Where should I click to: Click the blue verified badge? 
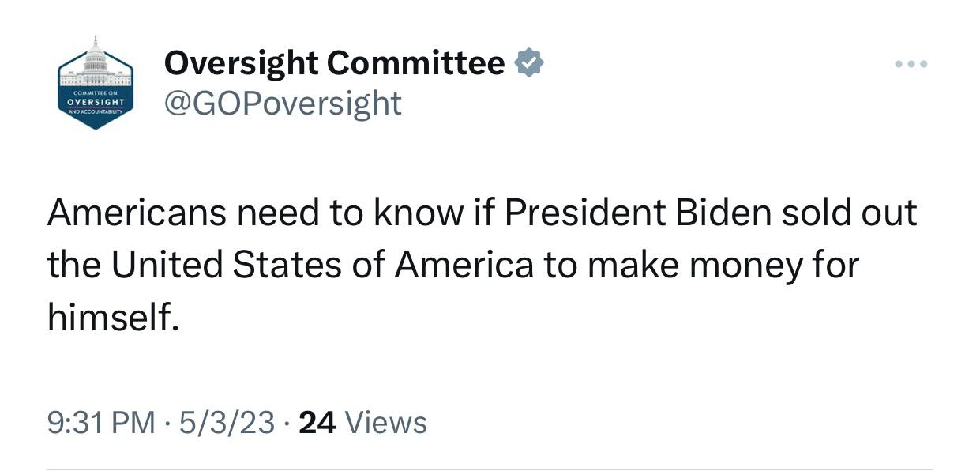point(528,62)
